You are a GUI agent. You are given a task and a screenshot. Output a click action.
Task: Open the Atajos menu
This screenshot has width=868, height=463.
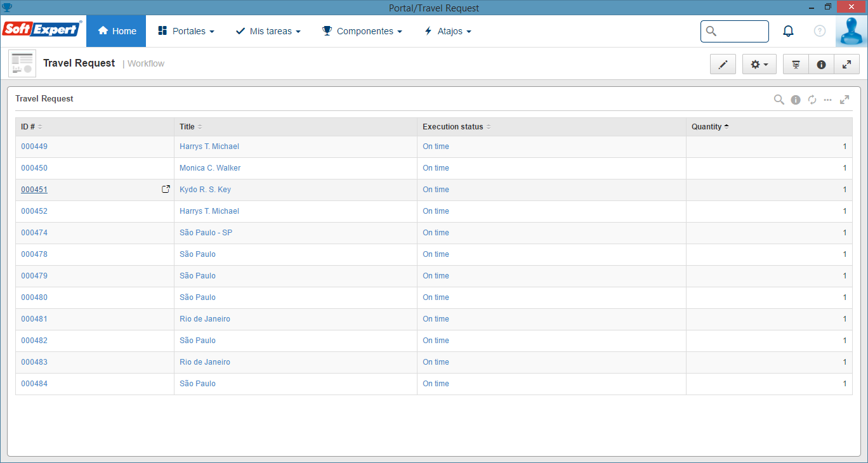tap(447, 31)
